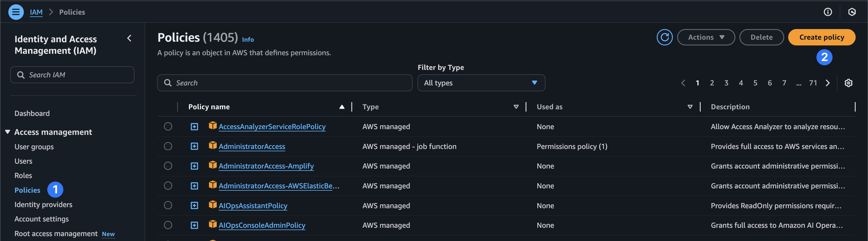The width and height of the screenshot is (868, 241).
Task: Open the Filter by Type dropdown
Action: (x=481, y=83)
